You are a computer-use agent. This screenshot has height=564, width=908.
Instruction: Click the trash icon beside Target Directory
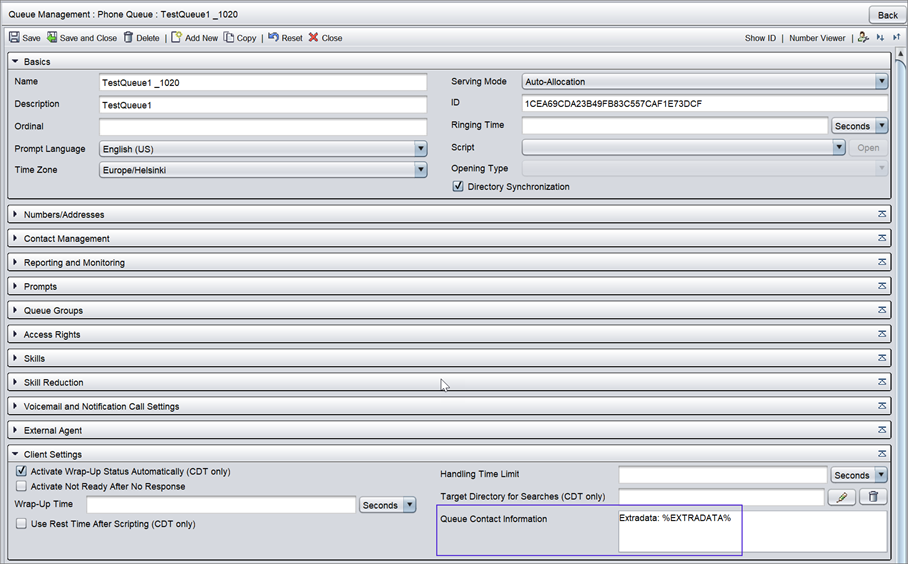point(872,497)
